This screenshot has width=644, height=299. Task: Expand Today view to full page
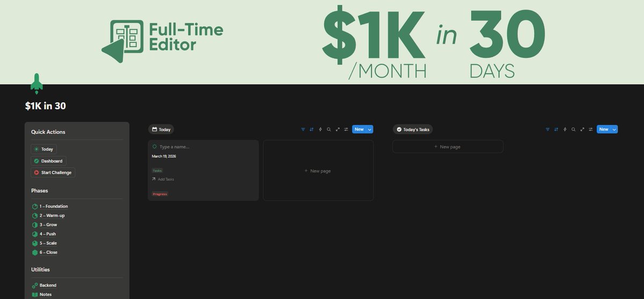coord(338,129)
